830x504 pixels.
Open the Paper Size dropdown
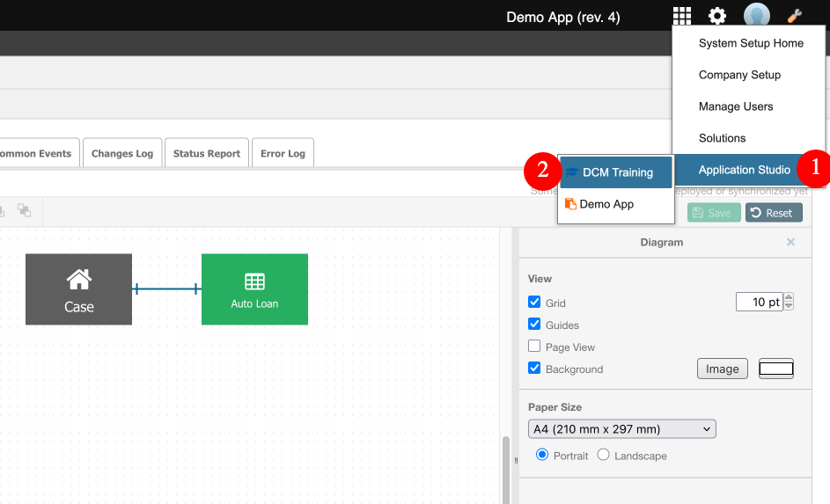(622, 429)
